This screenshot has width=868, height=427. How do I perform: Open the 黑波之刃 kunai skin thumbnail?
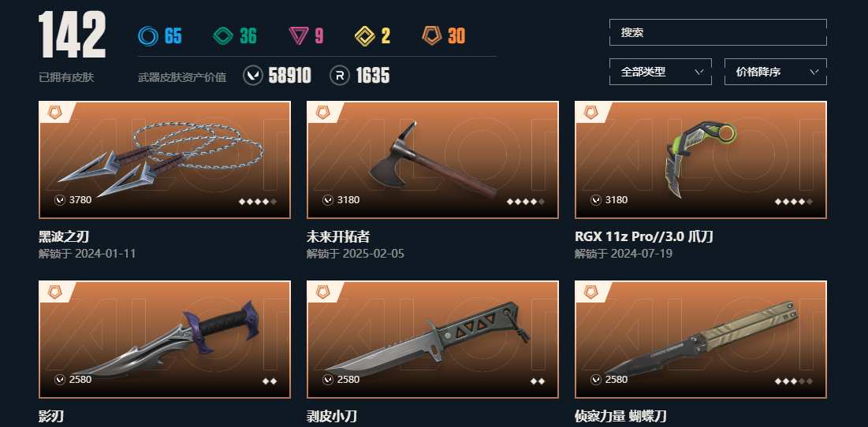pos(165,160)
